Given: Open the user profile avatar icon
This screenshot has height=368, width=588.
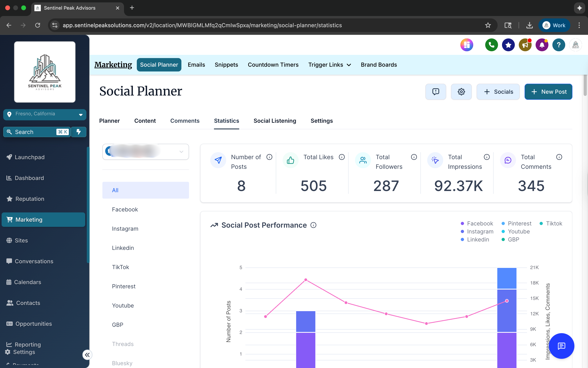Looking at the screenshot, I should [x=575, y=45].
